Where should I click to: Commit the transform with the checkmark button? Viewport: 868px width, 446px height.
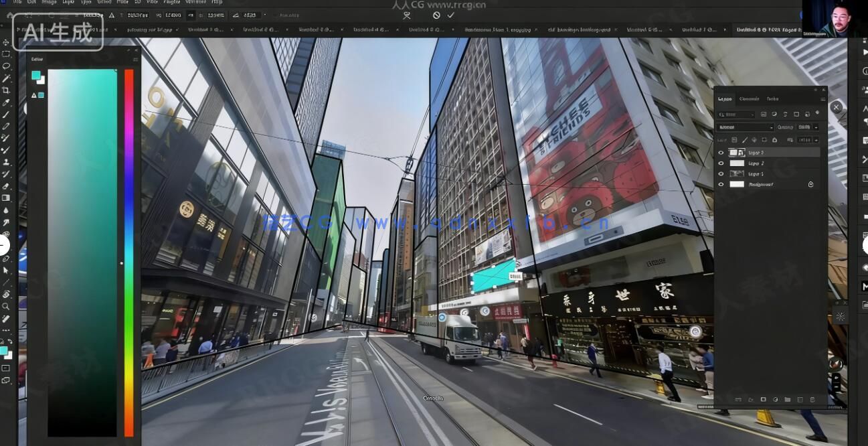tap(451, 15)
